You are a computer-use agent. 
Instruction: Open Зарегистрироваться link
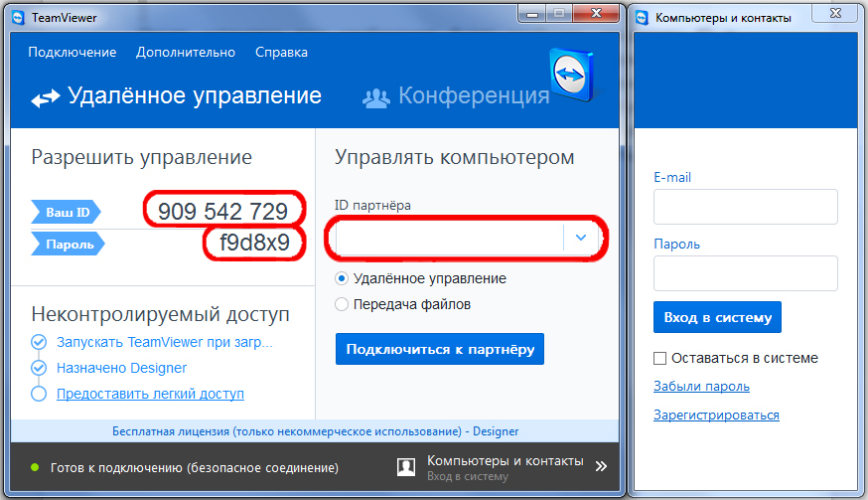click(716, 416)
